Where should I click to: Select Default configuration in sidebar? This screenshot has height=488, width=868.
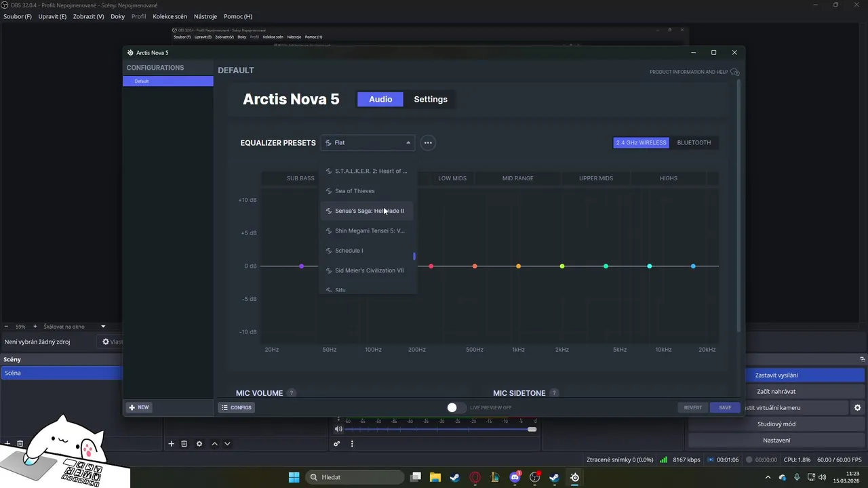tap(168, 81)
